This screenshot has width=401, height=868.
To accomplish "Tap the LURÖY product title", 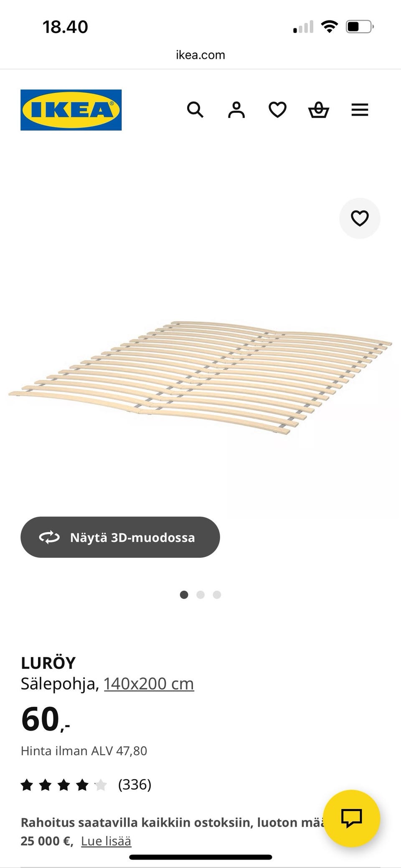I will point(48,663).
